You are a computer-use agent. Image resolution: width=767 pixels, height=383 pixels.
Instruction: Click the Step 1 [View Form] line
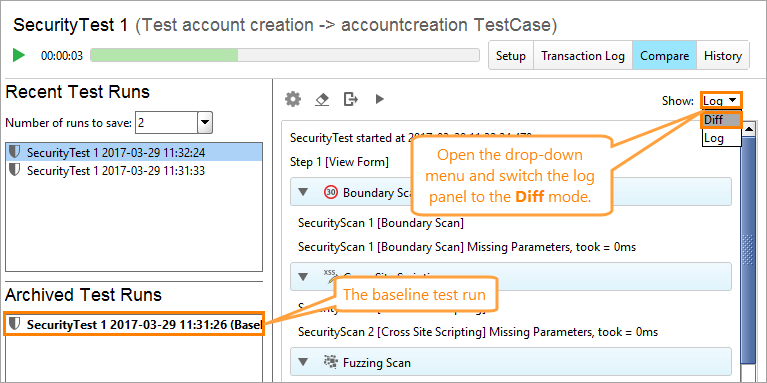pyautogui.click(x=339, y=162)
